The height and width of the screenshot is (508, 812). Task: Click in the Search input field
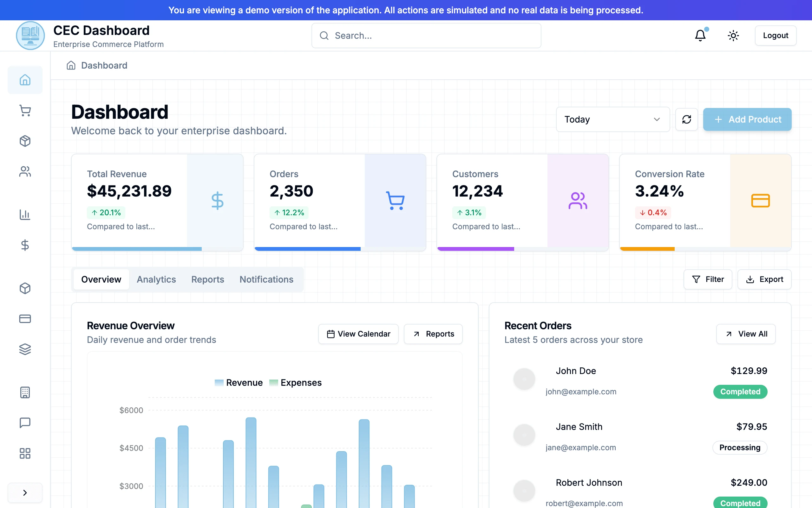pyautogui.click(x=426, y=36)
